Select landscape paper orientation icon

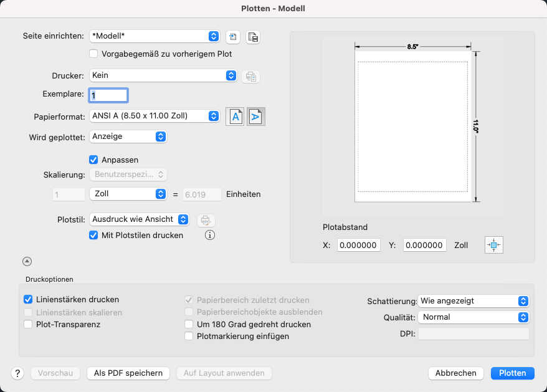coord(256,117)
